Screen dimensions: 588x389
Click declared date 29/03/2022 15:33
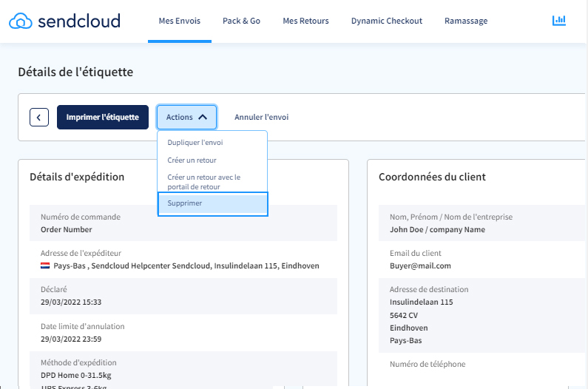71,302
